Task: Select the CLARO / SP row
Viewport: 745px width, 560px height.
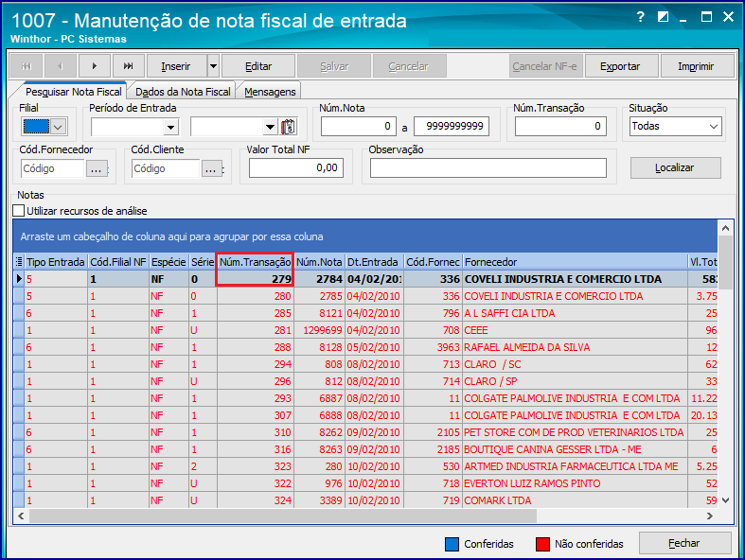Action: click(365, 381)
